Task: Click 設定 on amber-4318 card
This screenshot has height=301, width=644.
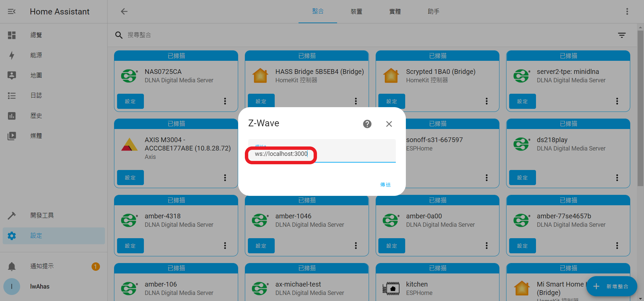Action: pyautogui.click(x=130, y=246)
